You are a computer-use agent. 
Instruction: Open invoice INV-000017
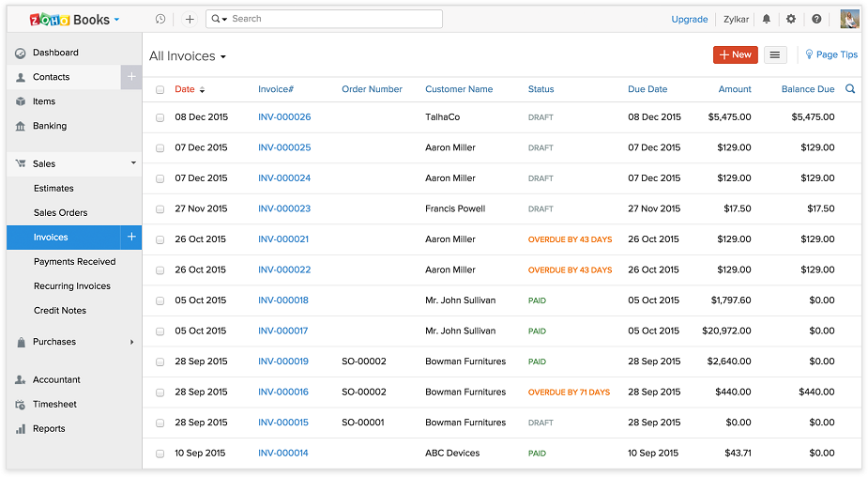tap(282, 331)
